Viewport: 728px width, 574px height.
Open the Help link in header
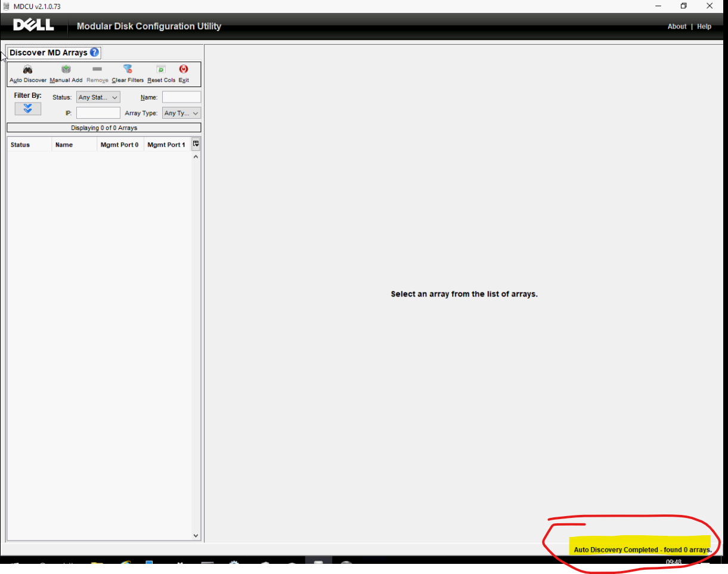pyautogui.click(x=704, y=26)
